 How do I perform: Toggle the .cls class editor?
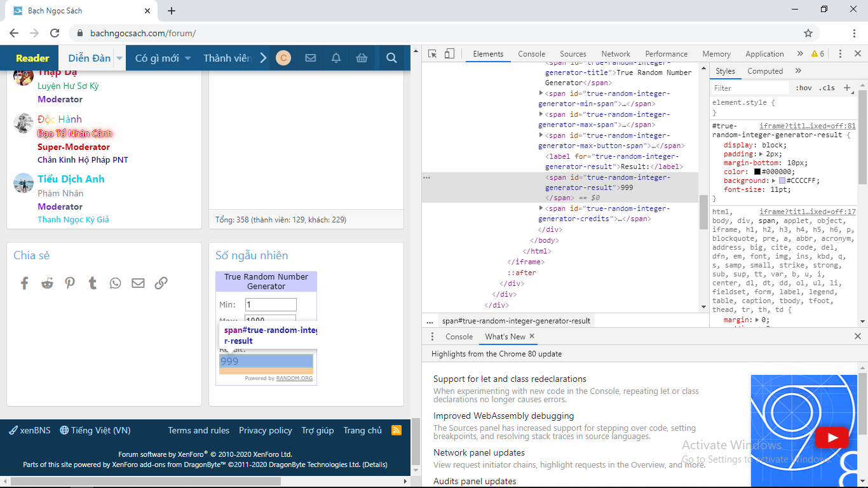(827, 88)
